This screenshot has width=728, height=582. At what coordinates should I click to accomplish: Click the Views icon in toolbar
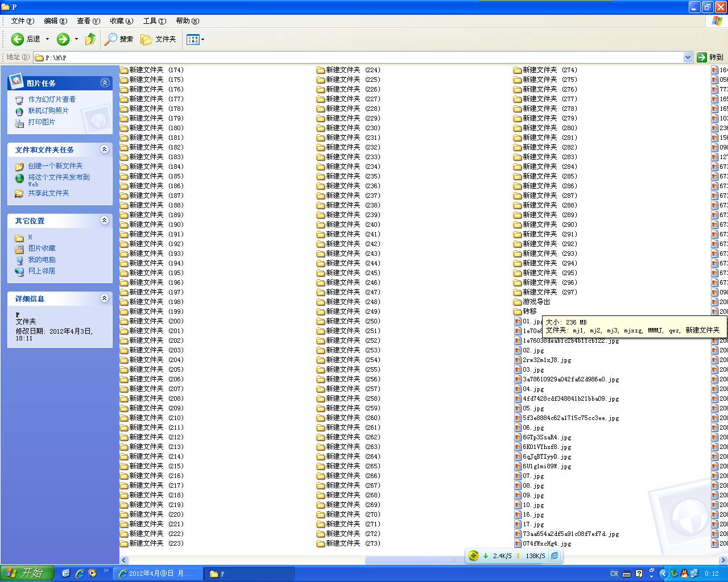pyautogui.click(x=193, y=39)
